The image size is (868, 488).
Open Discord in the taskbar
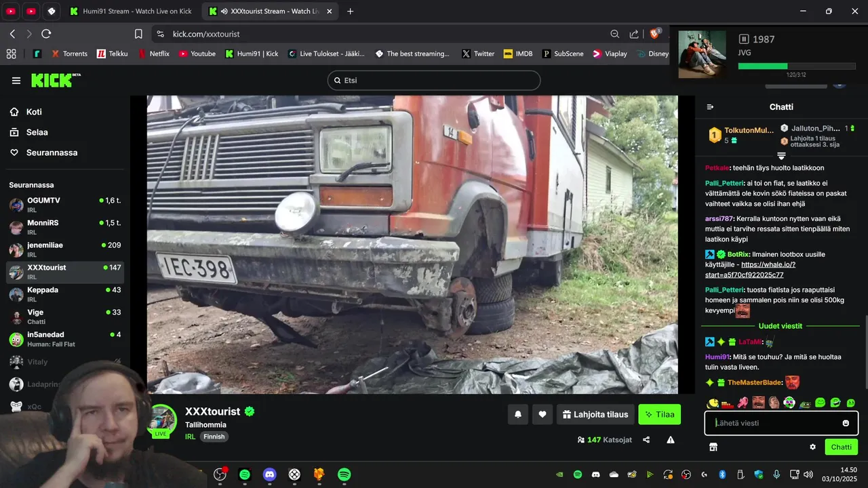click(x=269, y=474)
